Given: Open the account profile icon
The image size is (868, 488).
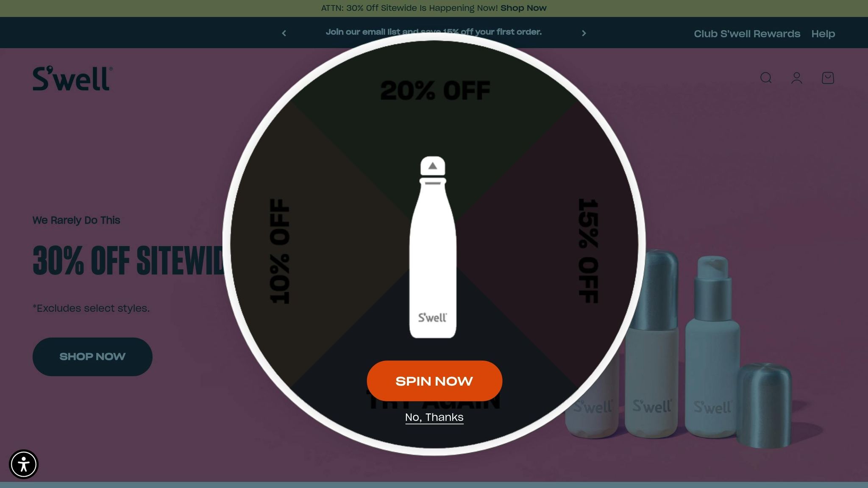Looking at the screenshot, I should point(797,78).
